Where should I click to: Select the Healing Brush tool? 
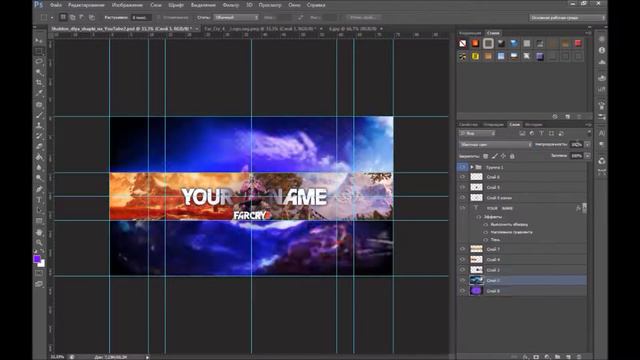39,104
